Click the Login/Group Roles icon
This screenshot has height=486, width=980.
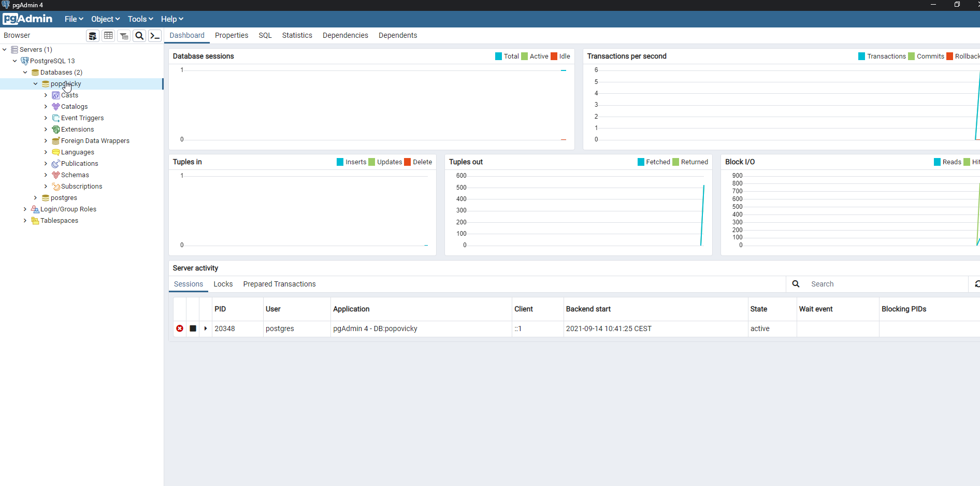(35, 209)
